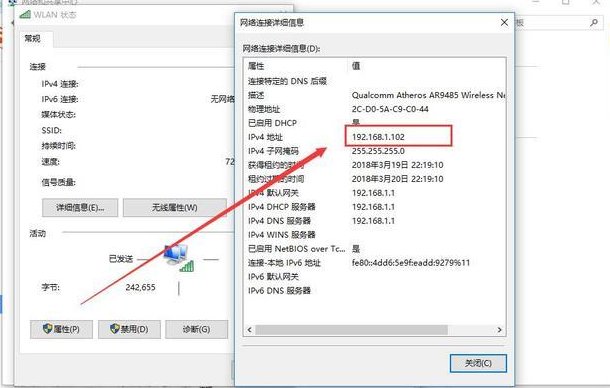The height and width of the screenshot is (388, 610).
Task: Select the subnet mask value 255.255.255.0
Action: click(x=378, y=151)
